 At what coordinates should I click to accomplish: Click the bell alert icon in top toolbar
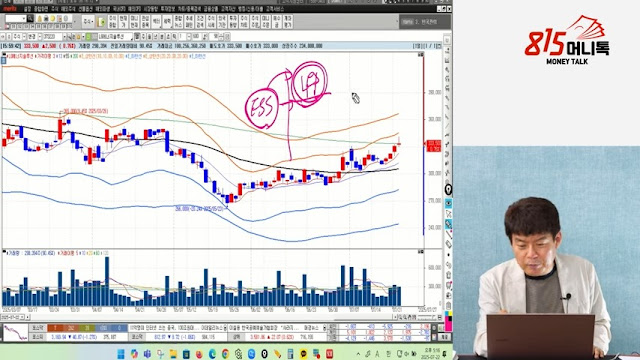click(x=40, y=19)
